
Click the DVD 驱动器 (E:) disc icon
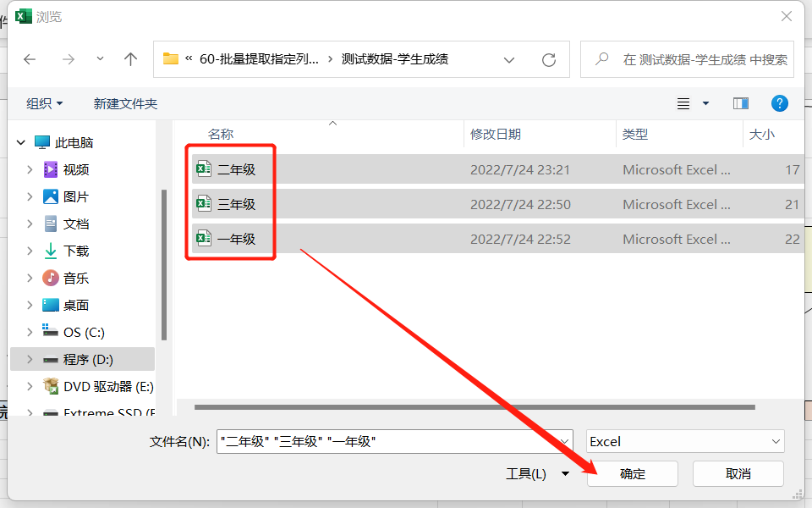[51, 386]
